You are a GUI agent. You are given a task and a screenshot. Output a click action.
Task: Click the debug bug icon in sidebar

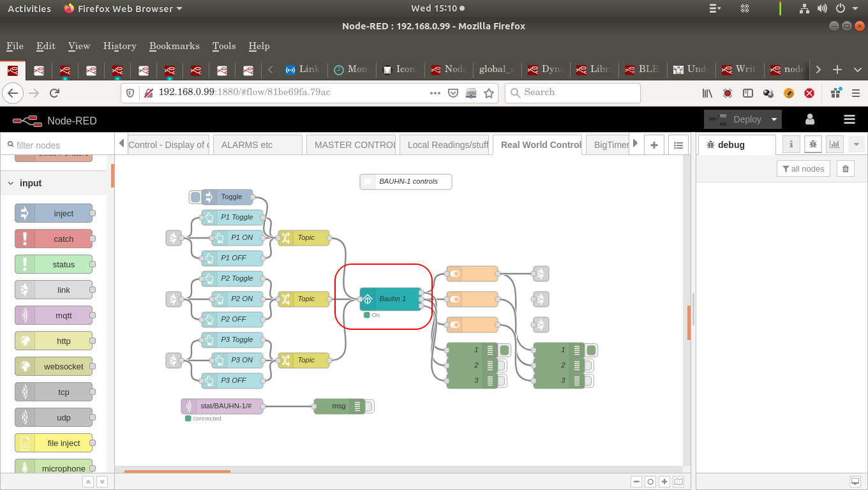click(812, 144)
